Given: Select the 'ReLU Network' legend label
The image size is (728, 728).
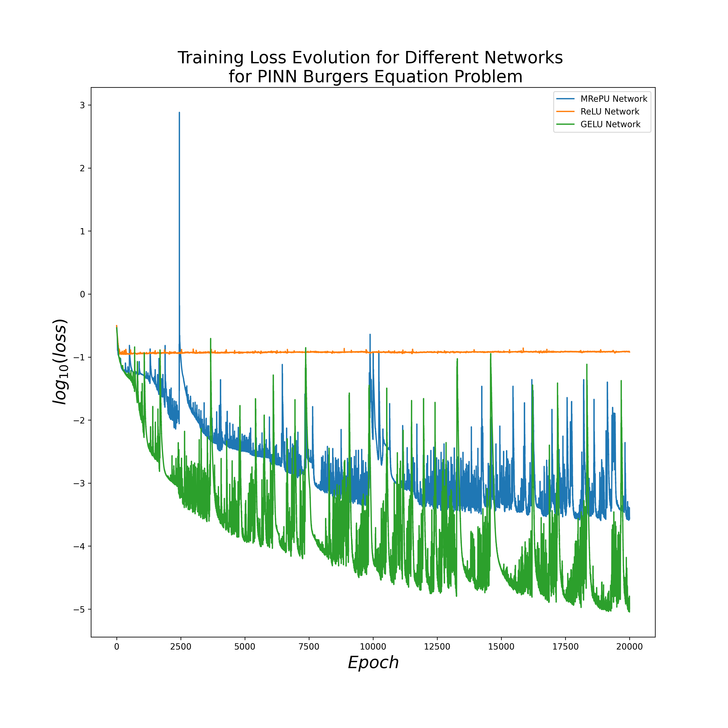Looking at the screenshot, I should pos(610,112).
